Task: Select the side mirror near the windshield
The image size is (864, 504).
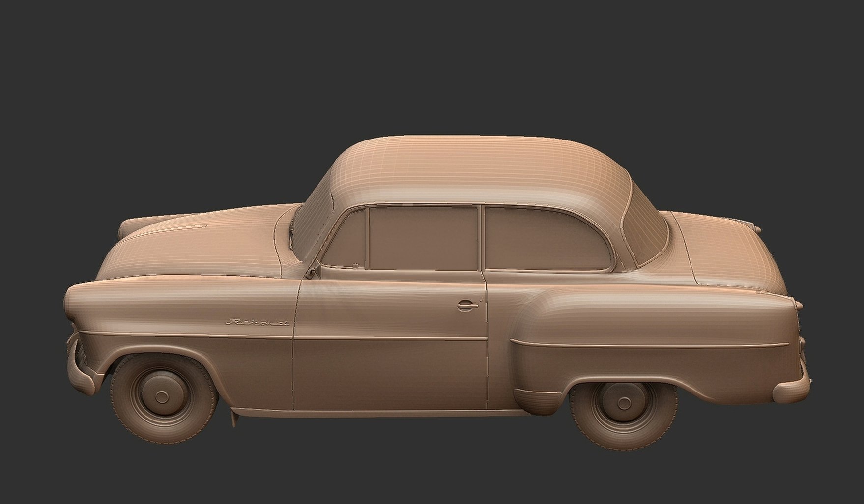Action: [x=312, y=271]
